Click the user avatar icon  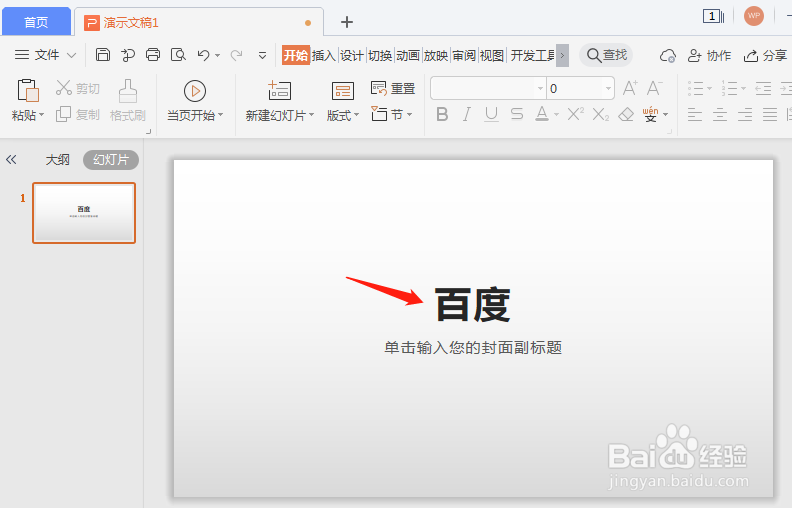754,16
